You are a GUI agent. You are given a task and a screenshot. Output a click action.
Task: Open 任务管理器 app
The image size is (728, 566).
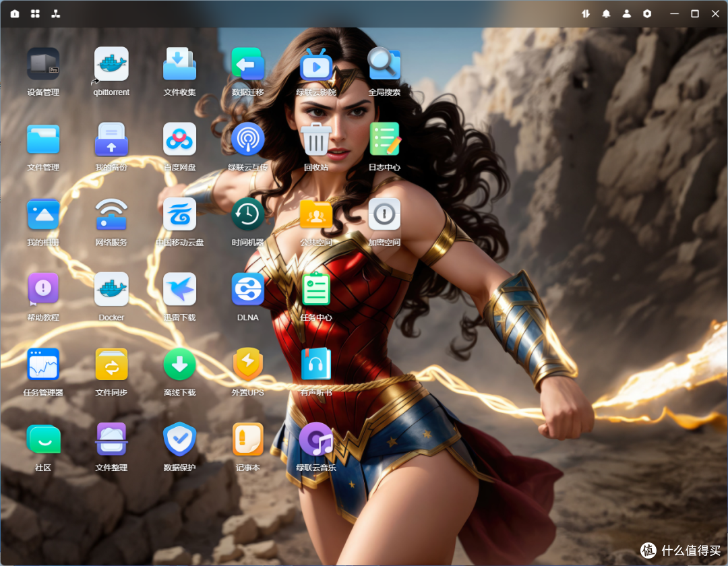(x=43, y=365)
